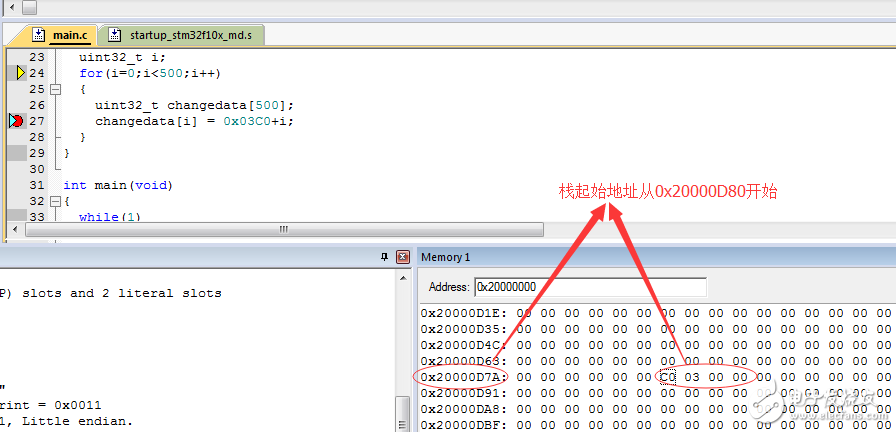Select memory row address 0x20000DBF
The height and width of the screenshot is (432, 896).
click(464, 425)
